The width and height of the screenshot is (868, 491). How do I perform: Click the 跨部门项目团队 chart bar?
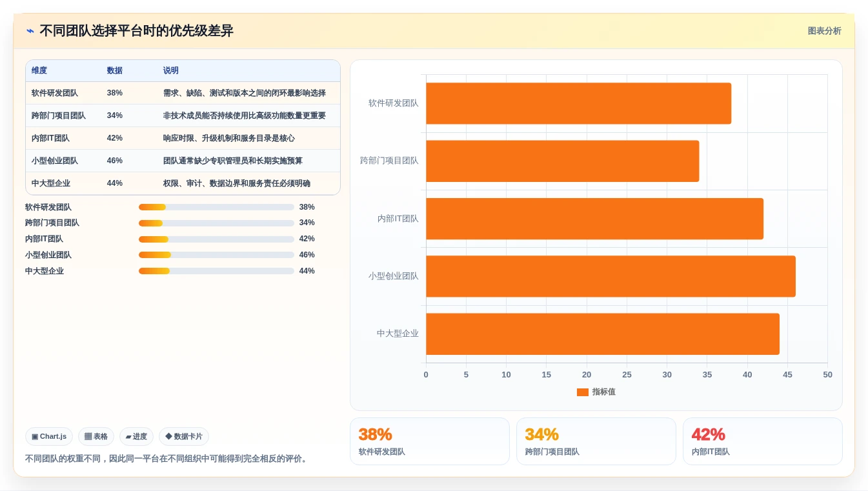click(x=562, y=161)
